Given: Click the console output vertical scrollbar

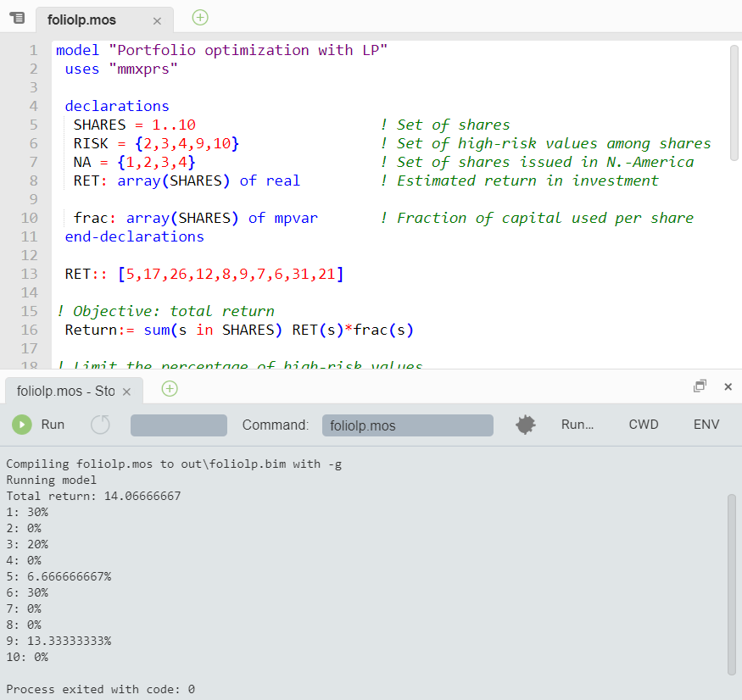Looking at the screenshot, I should [732, 585].
